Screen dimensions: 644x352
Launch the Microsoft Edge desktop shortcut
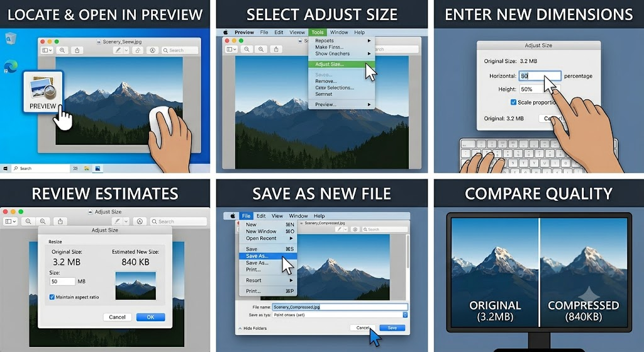point(11,66)
